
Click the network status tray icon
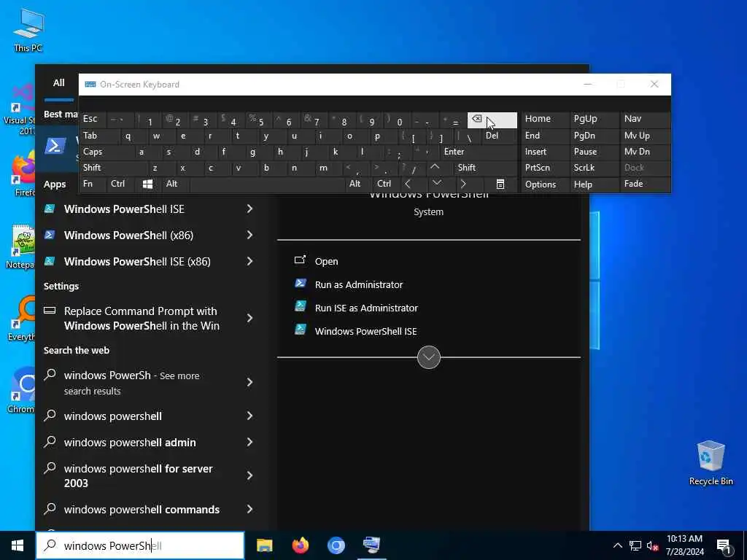tap(635, 545)
